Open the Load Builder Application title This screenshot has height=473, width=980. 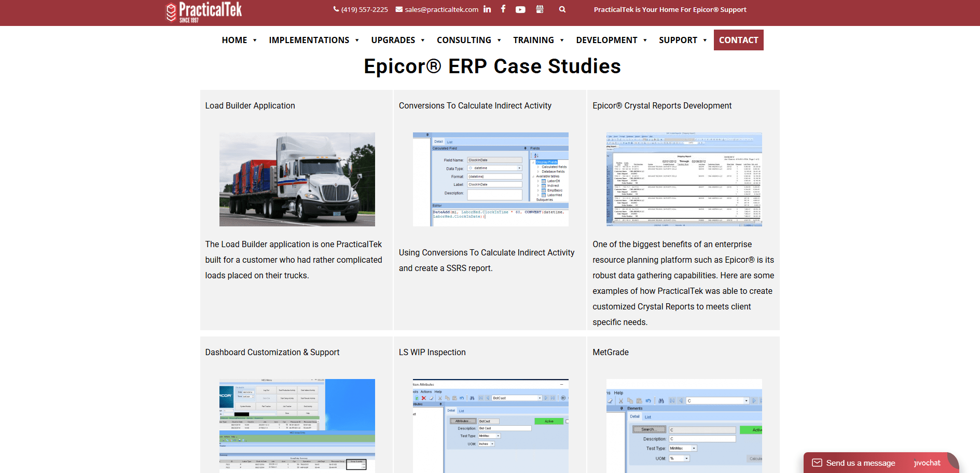pos(250,105)
